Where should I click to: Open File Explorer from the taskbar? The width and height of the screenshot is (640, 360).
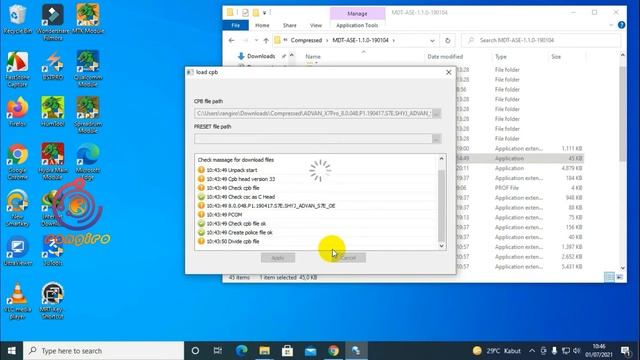pos(264,351)
